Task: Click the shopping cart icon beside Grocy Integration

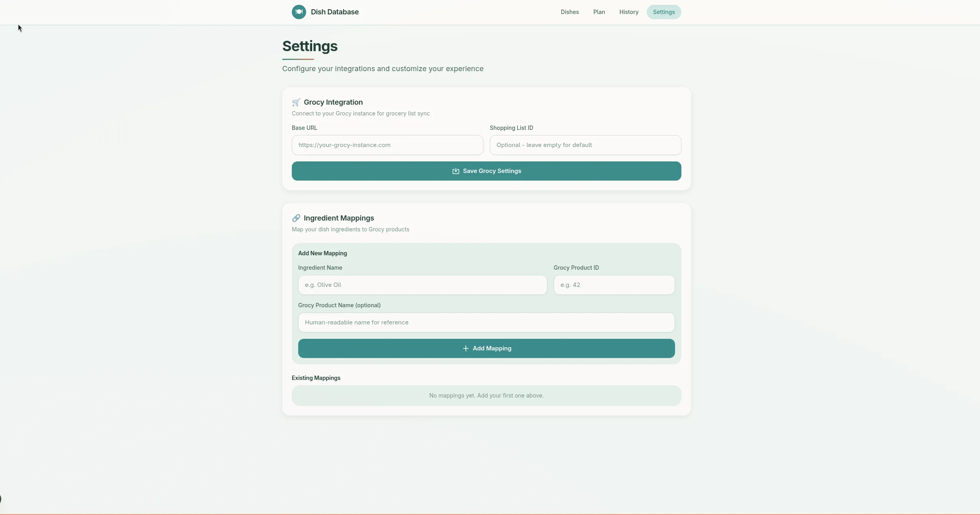Action: (x=296, y=102)
